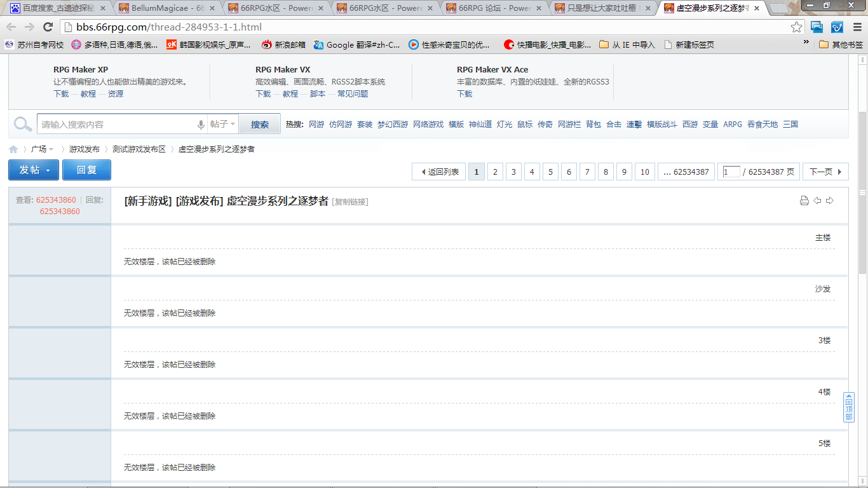Screen dimensions: 868x488
Task: Open the Chrome menu icon
Action: tap(857, 27)
